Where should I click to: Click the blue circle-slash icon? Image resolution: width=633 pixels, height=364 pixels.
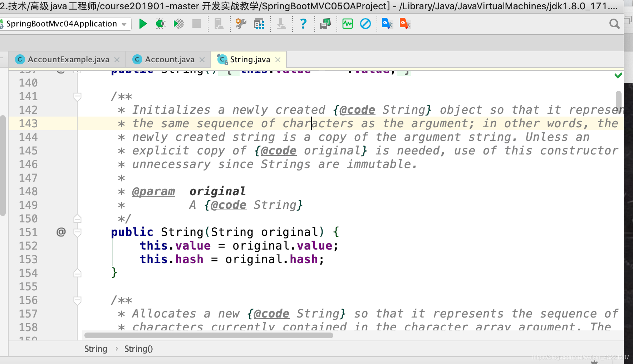tap(365, 24)
